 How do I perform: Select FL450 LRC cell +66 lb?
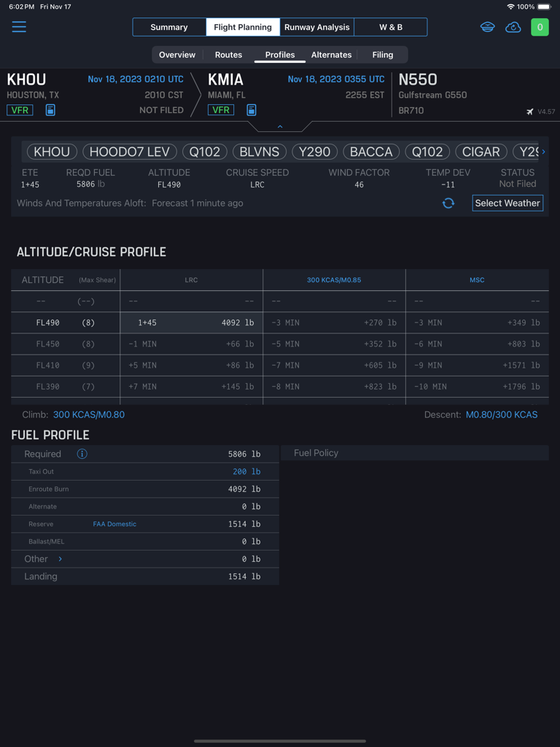[191, 344]
